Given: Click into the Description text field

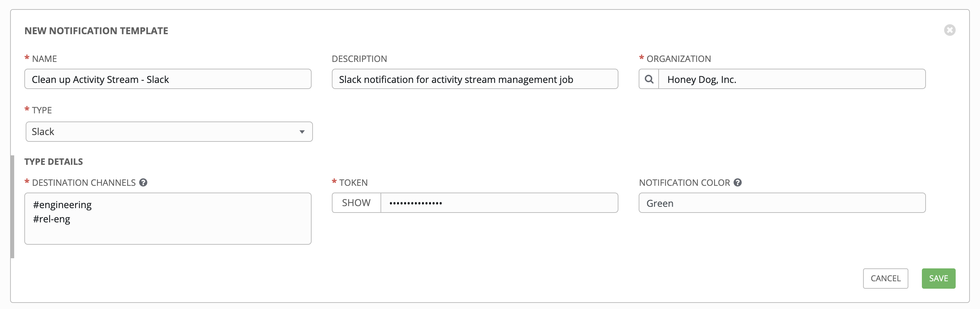Looking at the screenshot, I should click(475, 79).
